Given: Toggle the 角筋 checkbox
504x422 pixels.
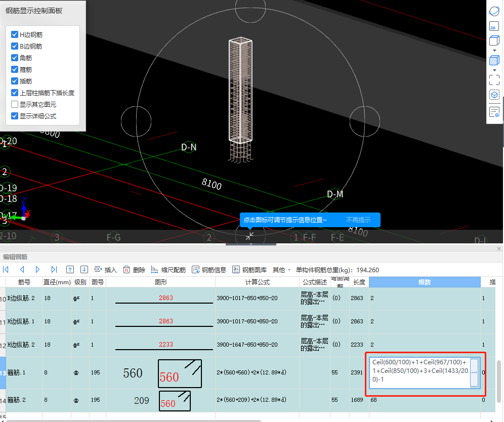Looking at the screenshot, I should pos(15,58).
